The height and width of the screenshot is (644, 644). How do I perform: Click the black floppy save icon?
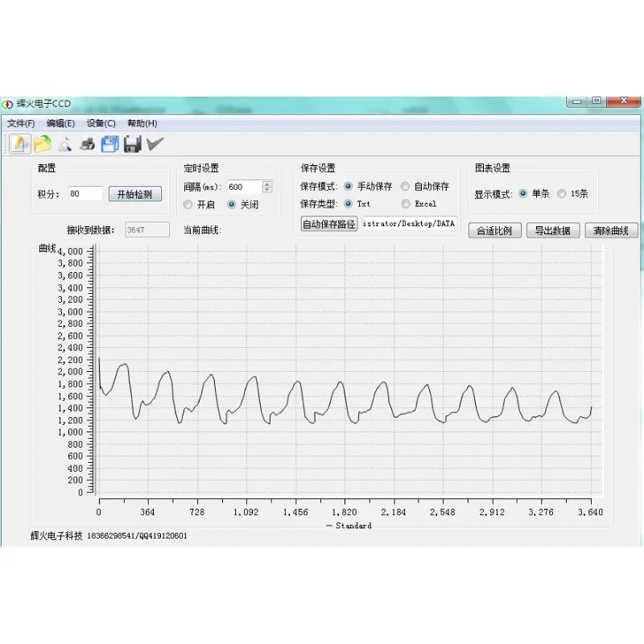(x=132, y=144)
